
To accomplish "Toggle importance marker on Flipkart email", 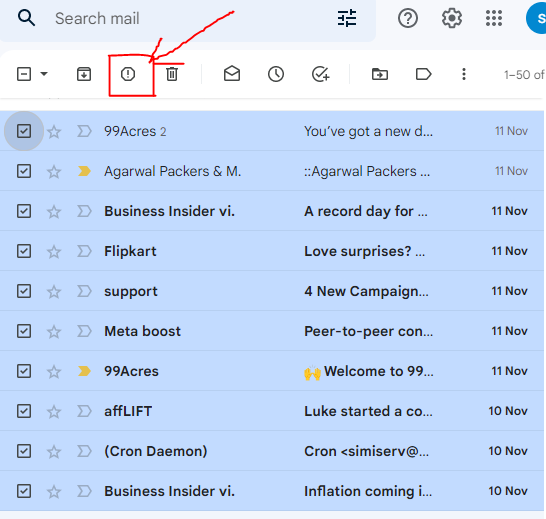I will pyautogui.click(x=84, y=251).
